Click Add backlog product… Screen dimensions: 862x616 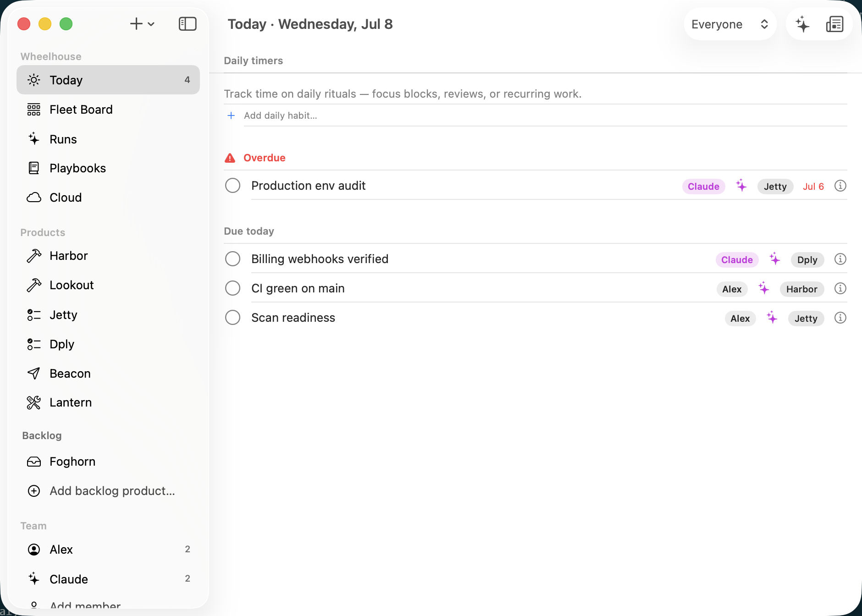[108, 491]
